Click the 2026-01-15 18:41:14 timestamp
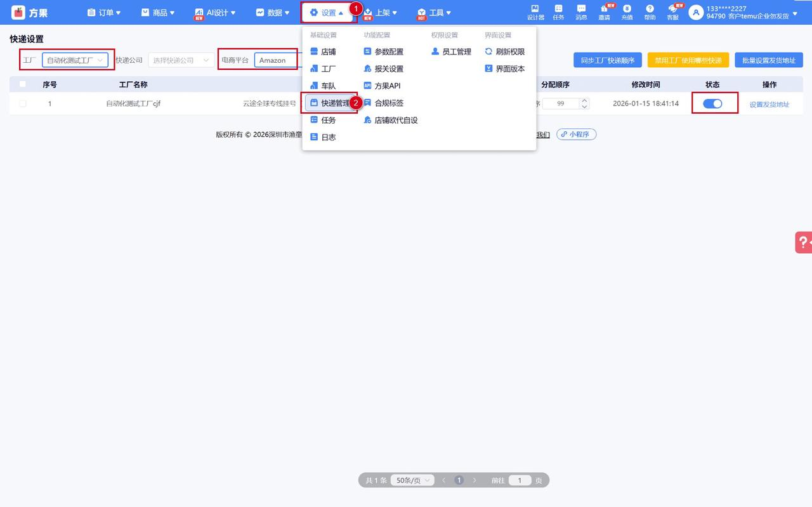Image resolution: width=812 pixels, height=507 pixels. pos(646,103)
